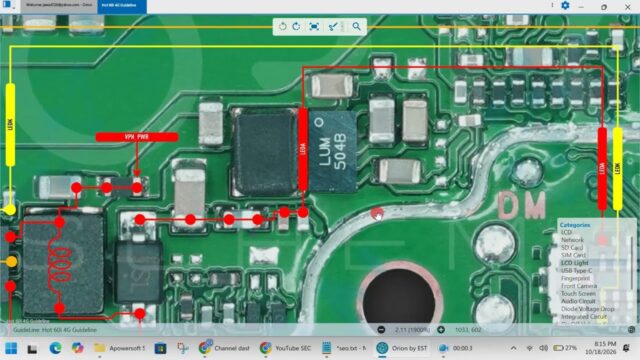
Task: Select the trace line tool icon
Action: click(x=333, y=27)
